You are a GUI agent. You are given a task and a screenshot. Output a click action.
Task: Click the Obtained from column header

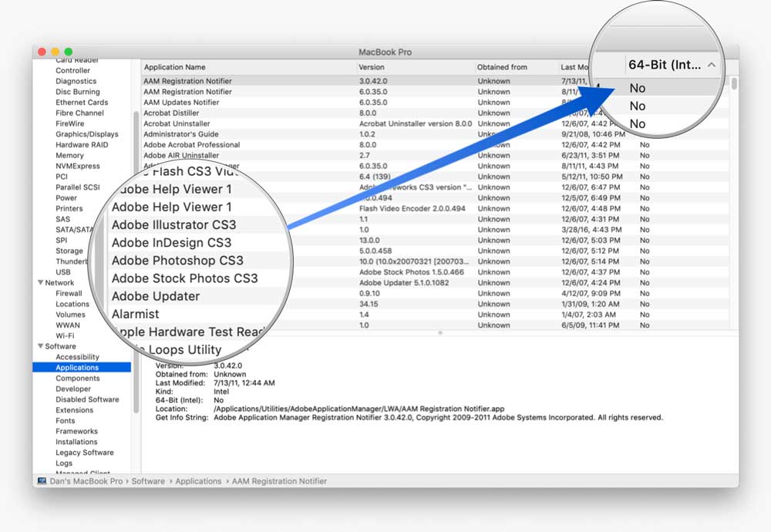pos(502,68)
